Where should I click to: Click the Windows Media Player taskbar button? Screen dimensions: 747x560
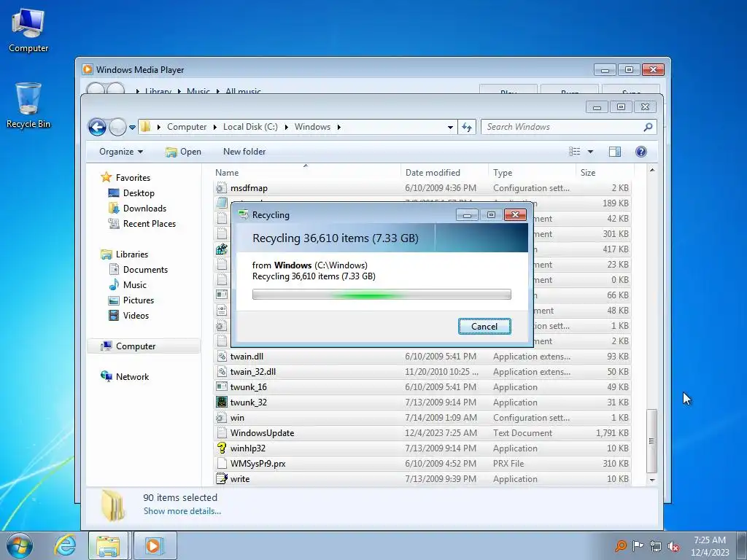pyautogui.click(x=155, y=545)
